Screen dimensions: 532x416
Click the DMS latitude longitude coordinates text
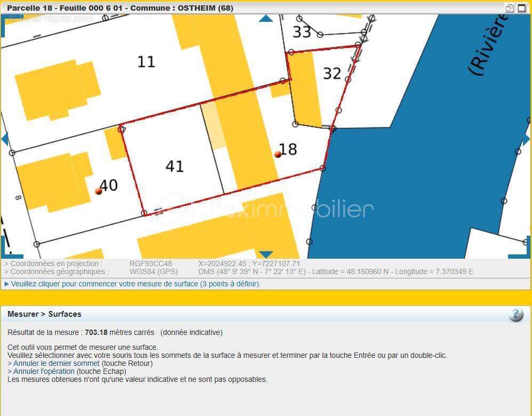click(336, 271)
